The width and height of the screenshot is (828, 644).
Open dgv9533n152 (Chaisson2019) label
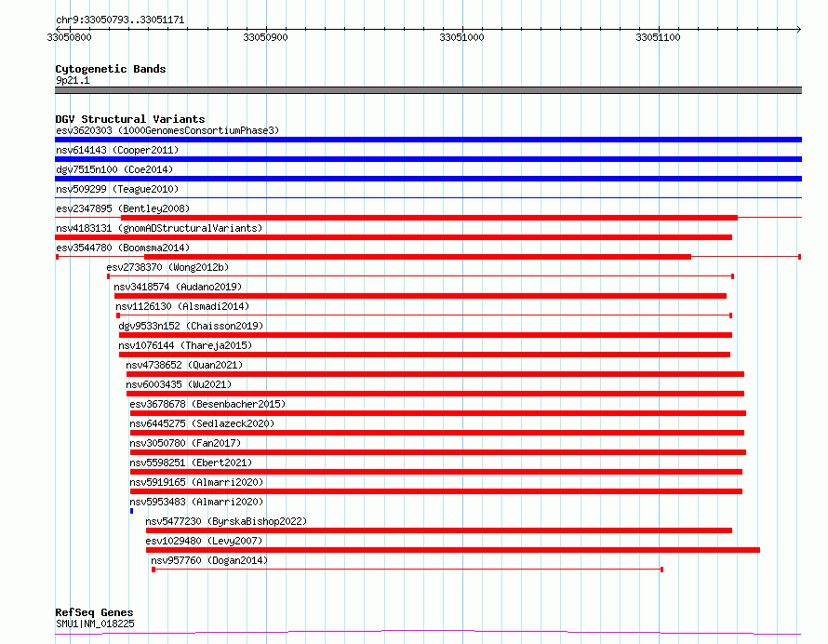click(191, 326)
